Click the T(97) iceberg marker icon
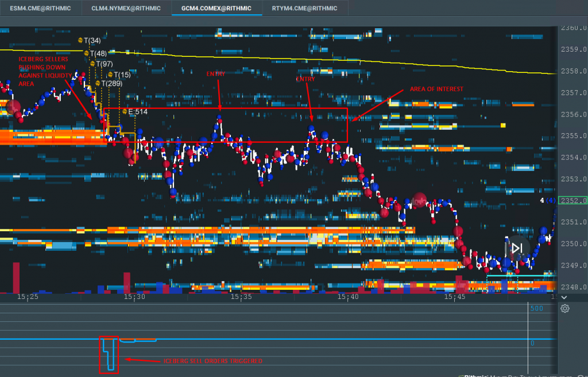The height and width of the screenshot is (377, 588). point(92,64)
